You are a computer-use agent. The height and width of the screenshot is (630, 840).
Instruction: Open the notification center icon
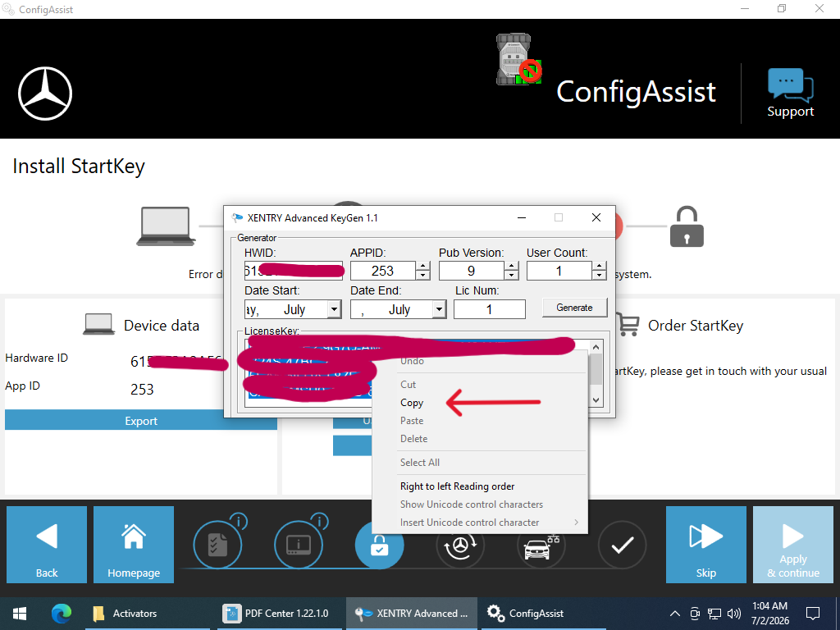(813, 614)
